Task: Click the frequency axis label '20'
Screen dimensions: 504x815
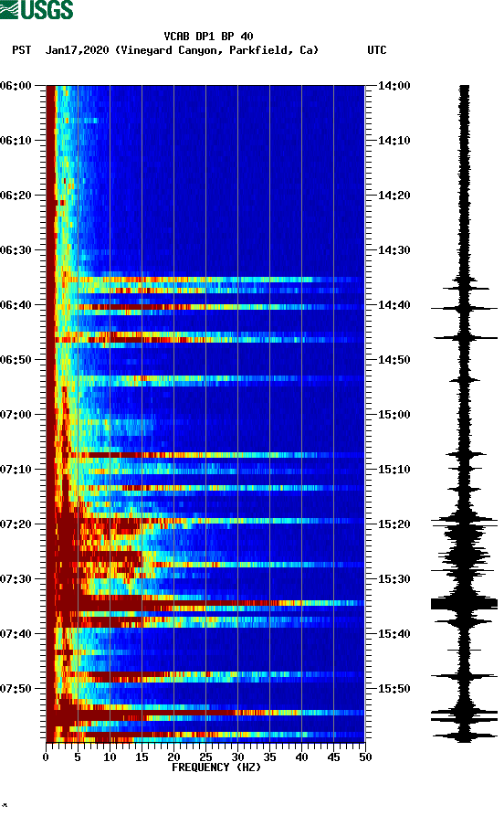Action: pyautogui.click(x=173, y=757)
